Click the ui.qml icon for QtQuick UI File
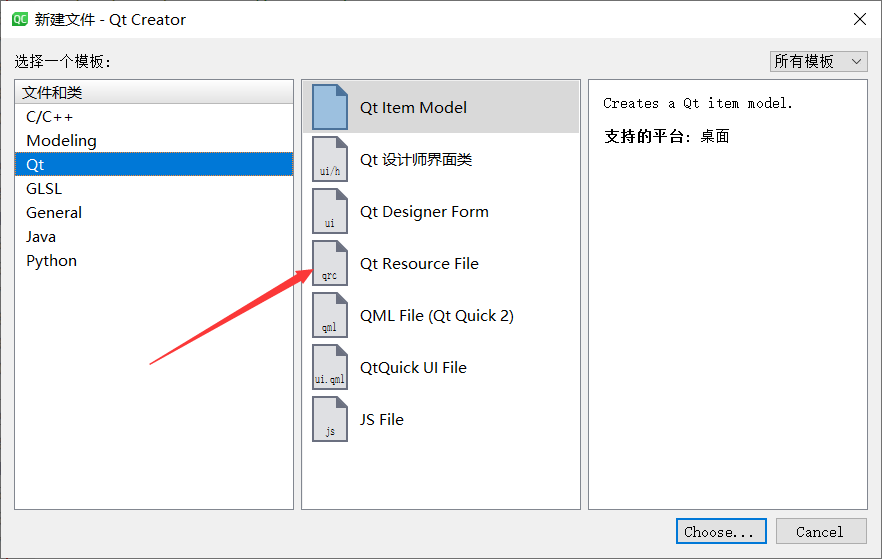This screenshot has width=882, height=559. (330, 367)
